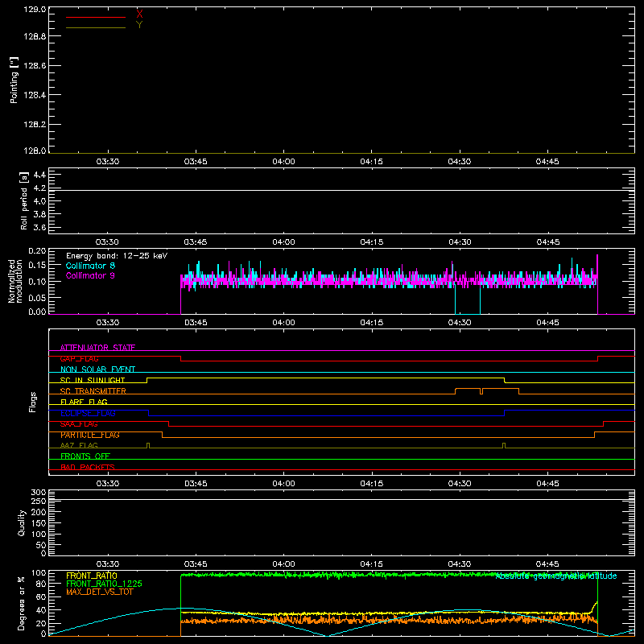This screenshot has height=644, width=644.
Task: Click the BAD_PACKETS flag label
Action: click(88, 468)
